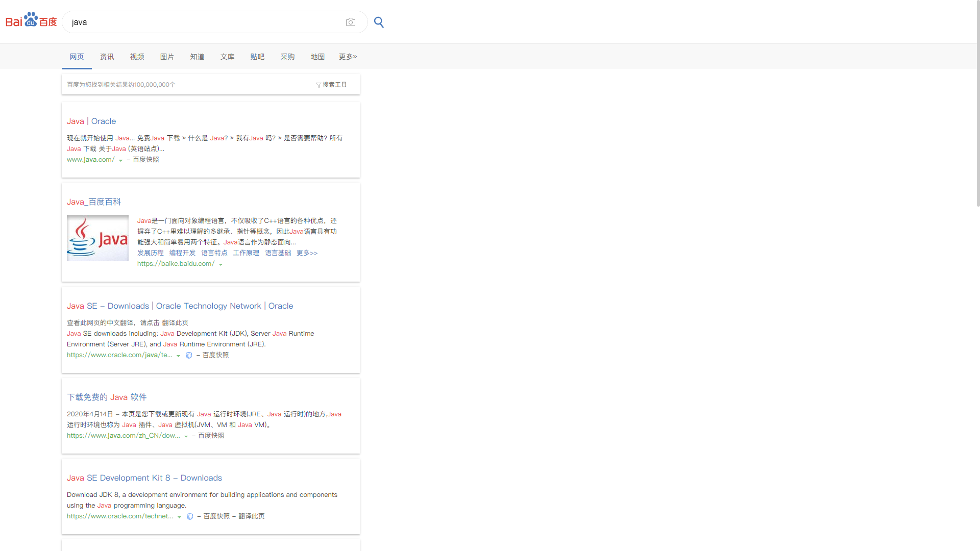The width and height of the screenshot is (980, 551).
Task: Click the https://www.java.com/zh_CN/dow... URL
Action: pyautogui.click(x=124, y=436)
